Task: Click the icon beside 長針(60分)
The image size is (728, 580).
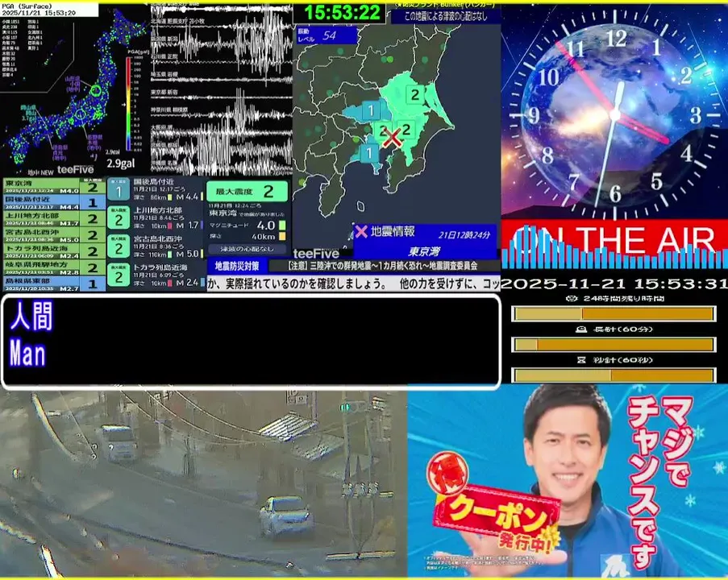Action: (581, 329)
